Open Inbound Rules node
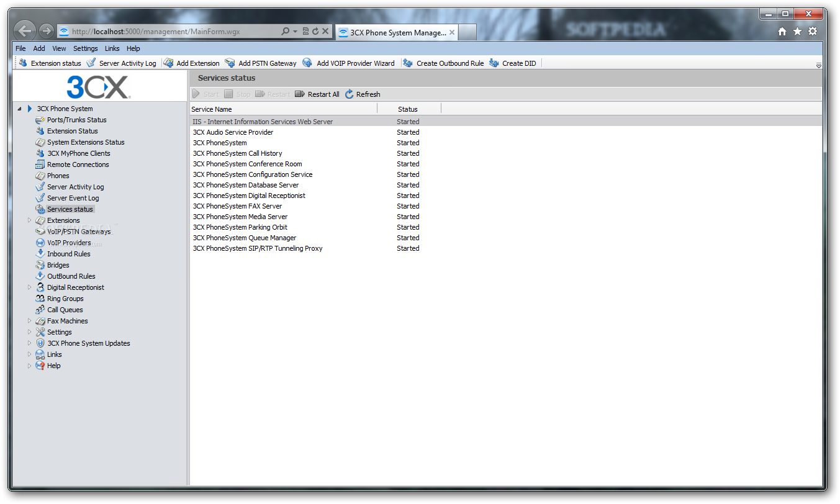The image size is (840, 504). pyautogui.click(x=68, y=254)
